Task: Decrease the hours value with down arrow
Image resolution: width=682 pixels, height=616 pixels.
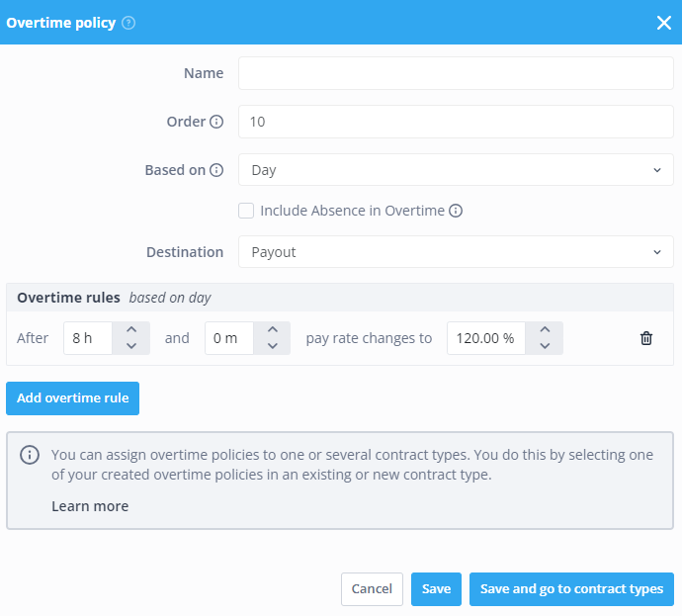Action: click(131, 346)
